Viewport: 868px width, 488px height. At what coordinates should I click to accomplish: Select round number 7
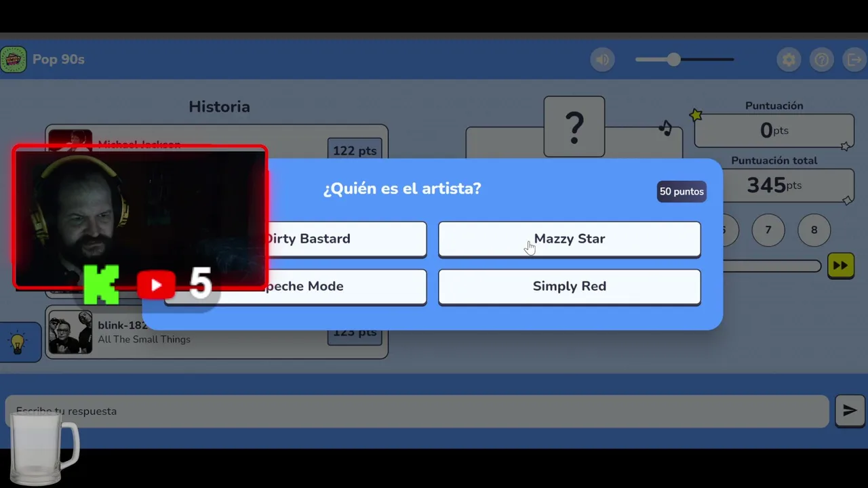pyautogui.click(x=768, y=230)
